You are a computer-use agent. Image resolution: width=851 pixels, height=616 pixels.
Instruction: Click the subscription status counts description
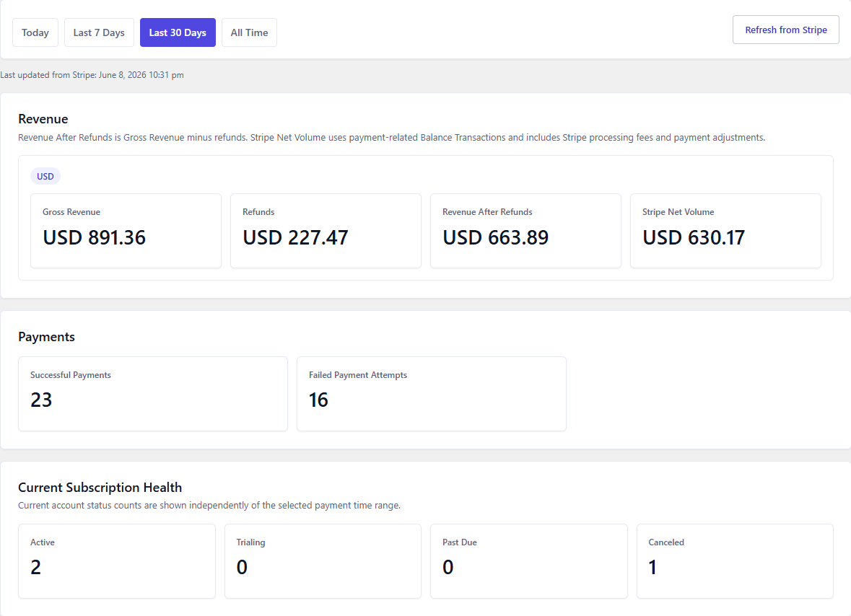coord(209,506)
